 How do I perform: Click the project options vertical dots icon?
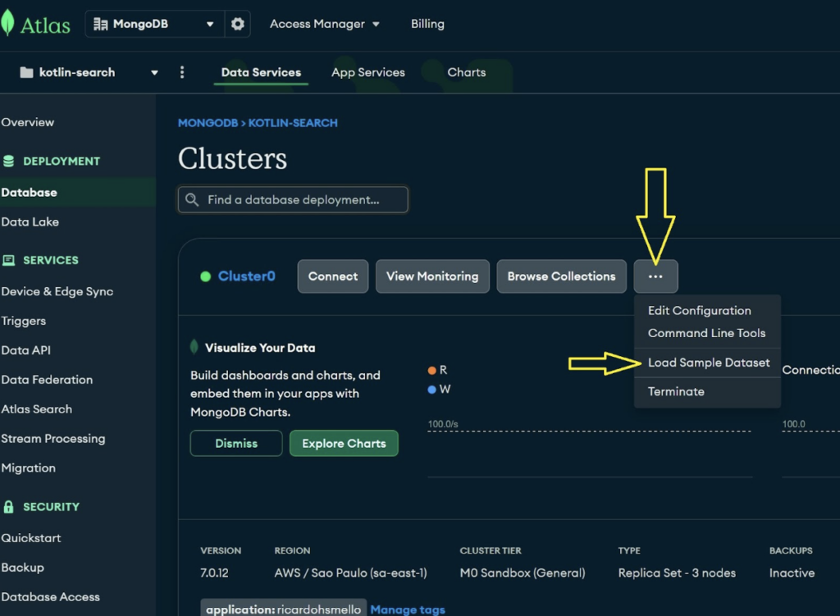[x=182, y=72]
